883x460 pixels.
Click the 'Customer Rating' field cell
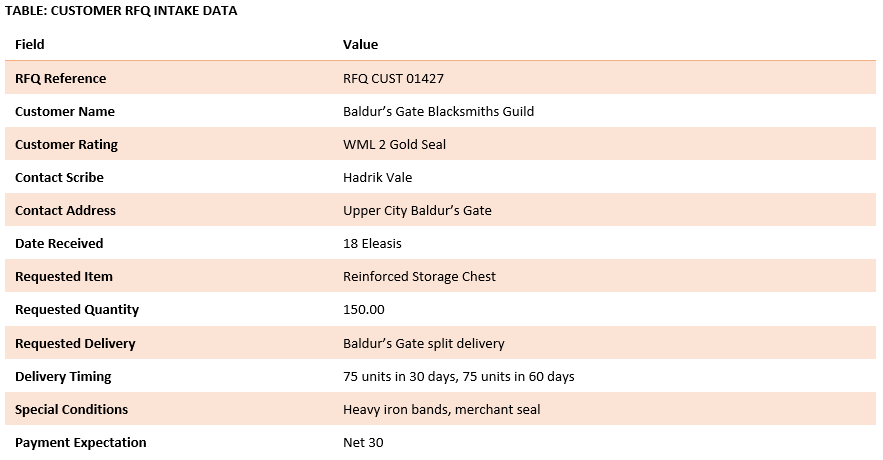(x=66, y=144)
